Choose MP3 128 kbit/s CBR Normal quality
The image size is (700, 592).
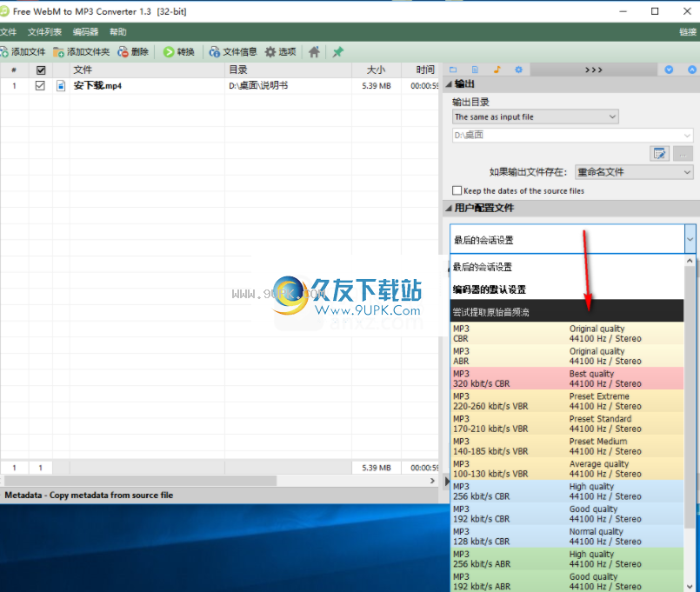tap(567, 536)
